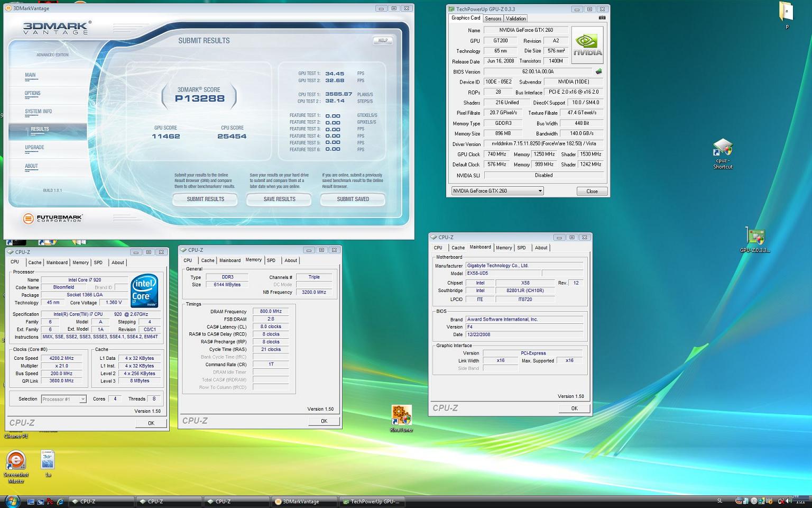Image resolution: width=812 pixels, height=508 pixels.
Task: Click the volume speaker tray icon
Action: 788,501
